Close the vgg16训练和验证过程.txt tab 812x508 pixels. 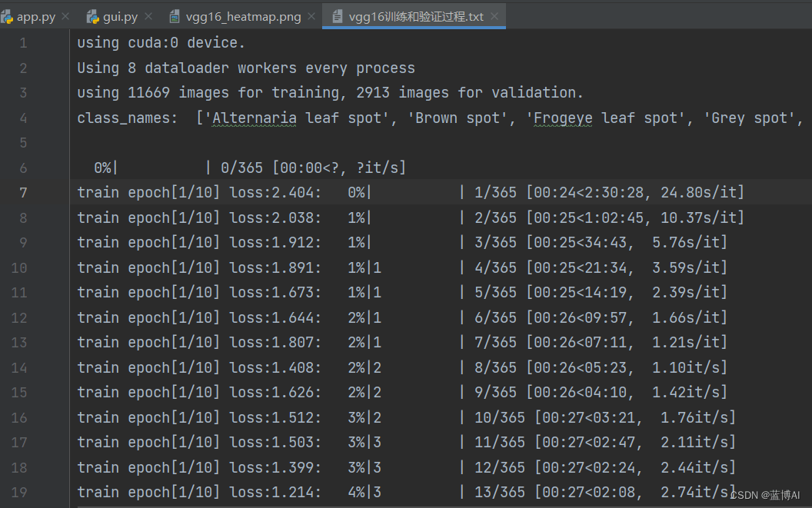(x=494, y=17)
